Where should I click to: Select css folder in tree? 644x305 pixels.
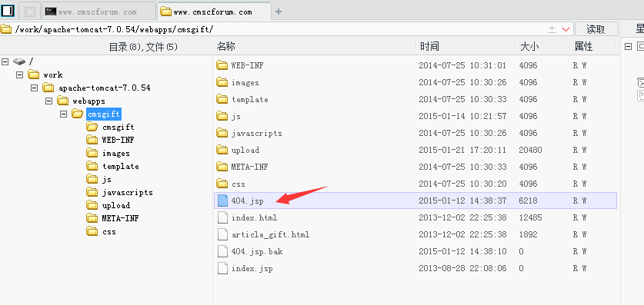[x=108, y=231]
